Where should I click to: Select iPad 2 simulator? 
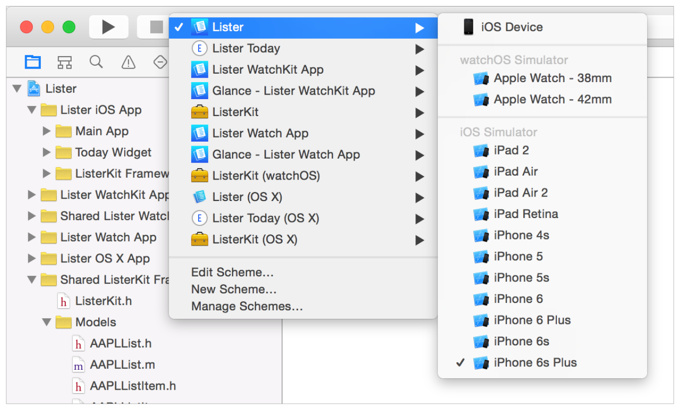(543, 151)
